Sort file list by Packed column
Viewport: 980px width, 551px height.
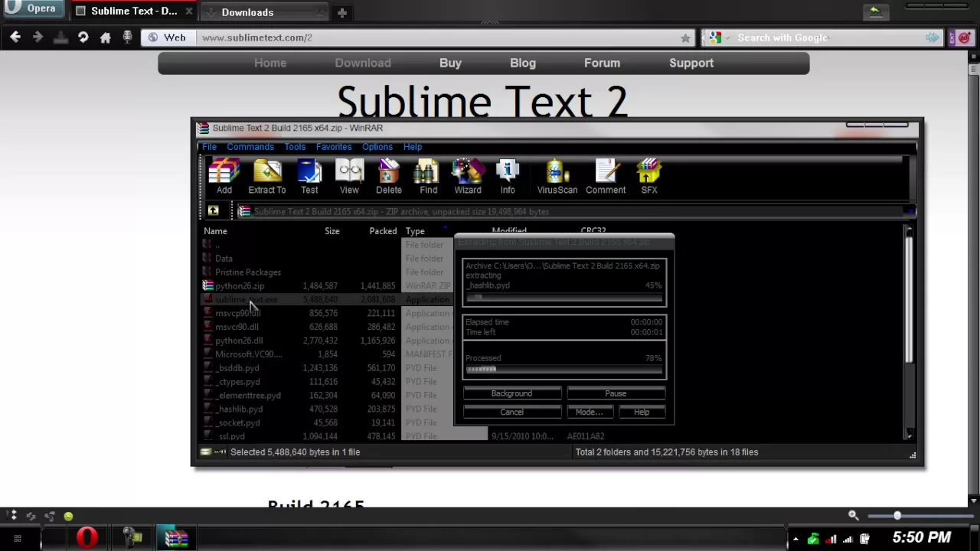383,231
